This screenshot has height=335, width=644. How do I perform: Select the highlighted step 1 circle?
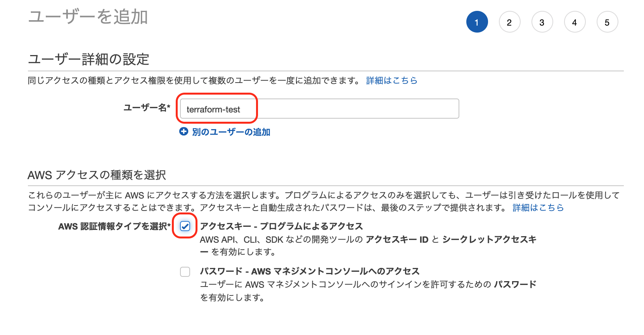tap(477, 22)
